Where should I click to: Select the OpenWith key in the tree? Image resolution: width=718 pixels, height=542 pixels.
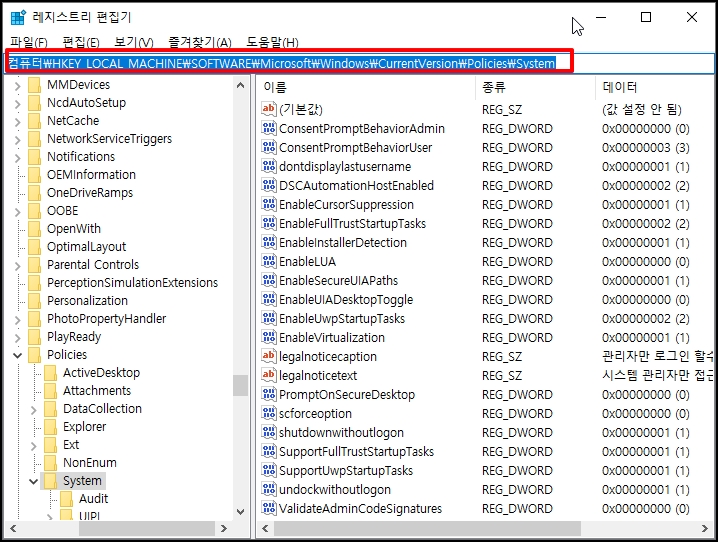(74, 229)
